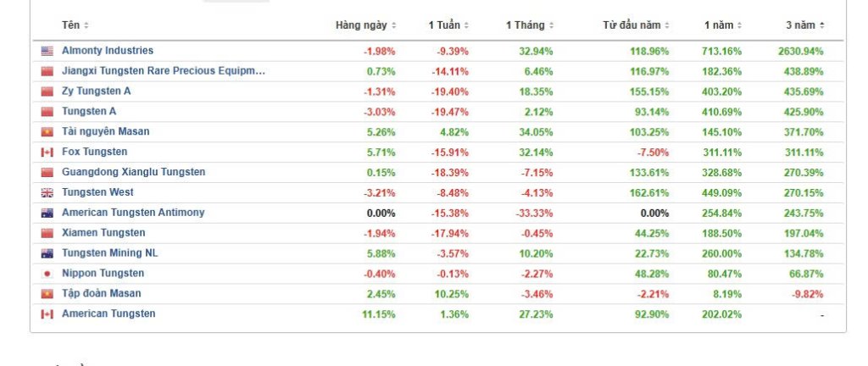Sort by the 1 năm column header
Screen dimensions: 868x366
(723, 25)
